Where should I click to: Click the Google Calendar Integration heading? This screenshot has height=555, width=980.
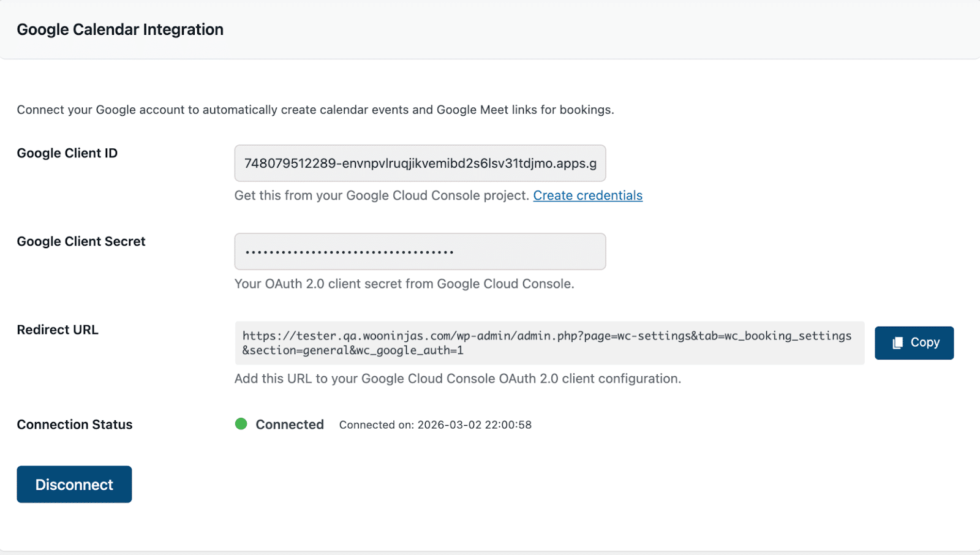[120, 29]
